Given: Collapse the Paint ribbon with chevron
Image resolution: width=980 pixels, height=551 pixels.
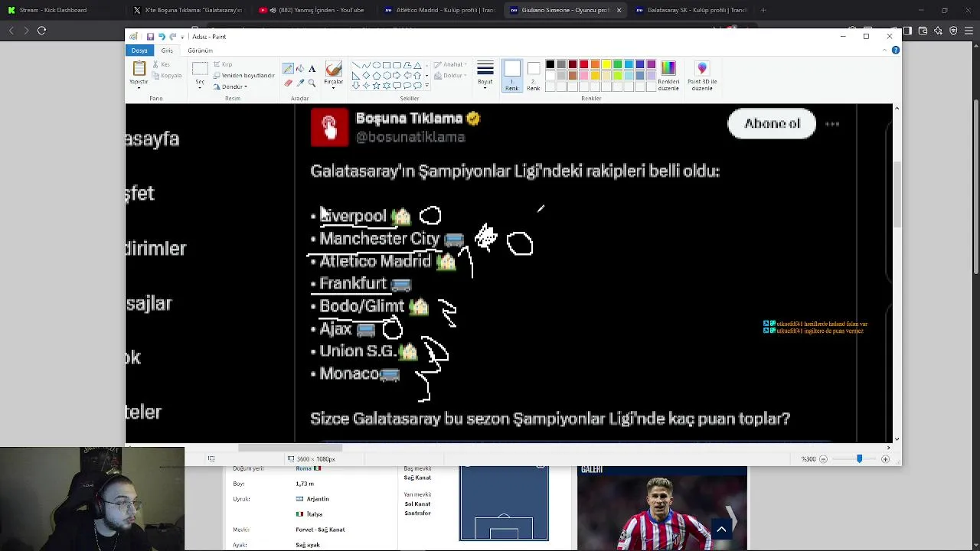Looking at the screenshot, I should [x=885, y=50].
